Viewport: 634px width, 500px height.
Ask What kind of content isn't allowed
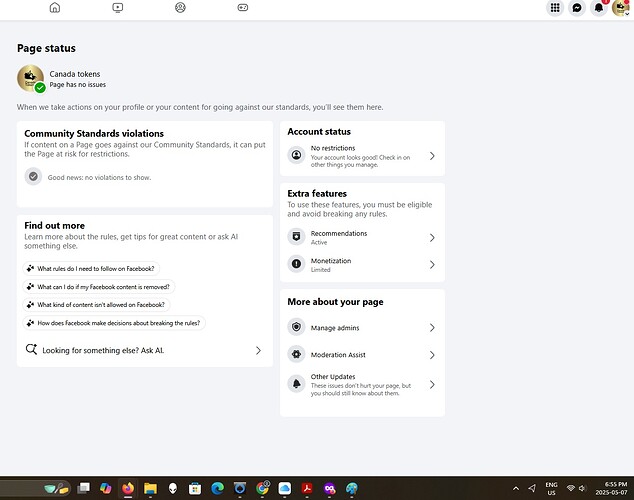tap(96, 305)
